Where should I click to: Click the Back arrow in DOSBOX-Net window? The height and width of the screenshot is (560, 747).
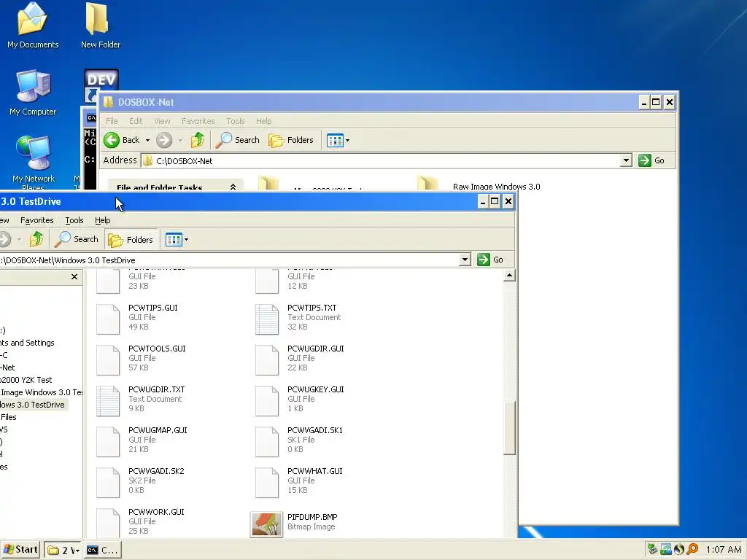[112, 140]
